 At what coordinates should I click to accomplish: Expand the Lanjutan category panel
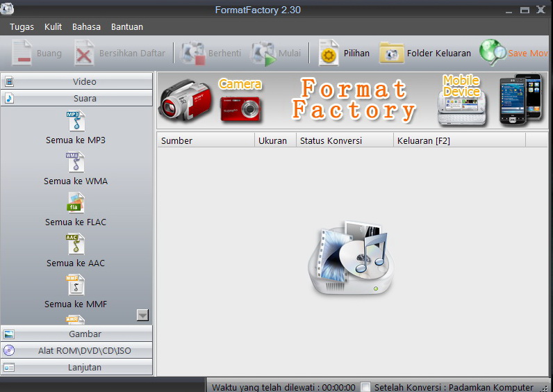[76, 367]
